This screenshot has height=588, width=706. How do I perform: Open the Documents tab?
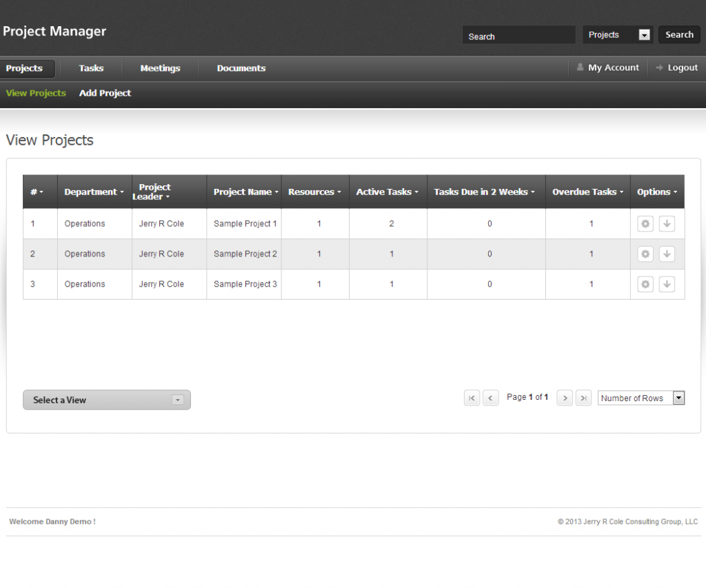tap(241, 68)
